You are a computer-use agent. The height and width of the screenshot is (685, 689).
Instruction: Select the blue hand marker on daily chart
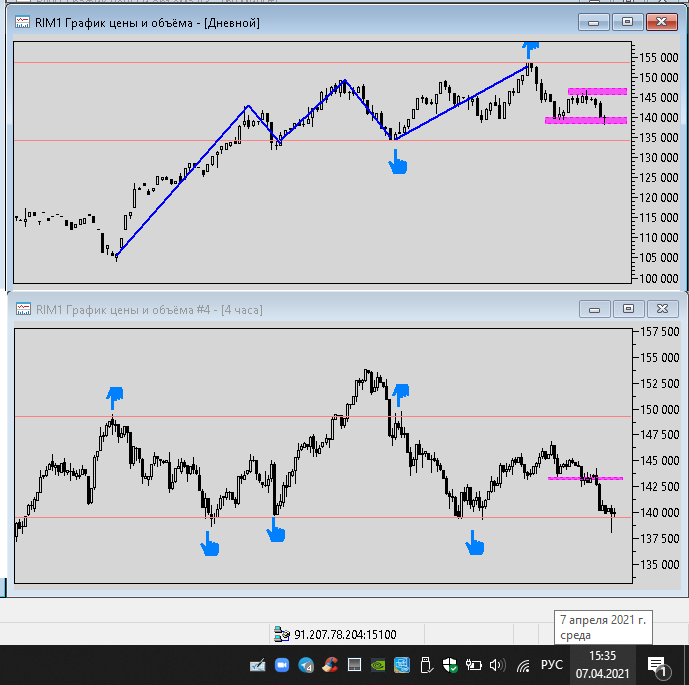(398, 162)
